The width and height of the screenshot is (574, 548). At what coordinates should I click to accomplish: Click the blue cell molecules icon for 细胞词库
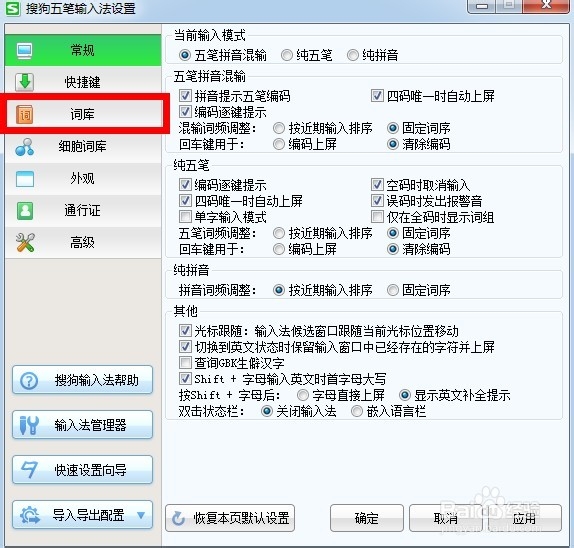point(25,146)
